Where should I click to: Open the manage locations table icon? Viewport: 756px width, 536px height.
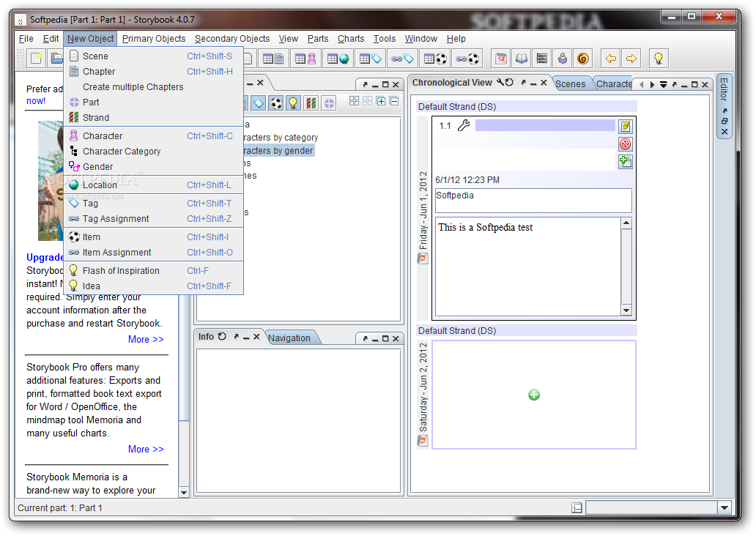click(x=338, y=59)
